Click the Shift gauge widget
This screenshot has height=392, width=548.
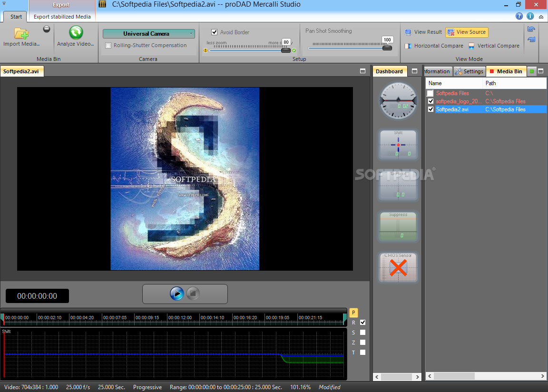(398, 144)
